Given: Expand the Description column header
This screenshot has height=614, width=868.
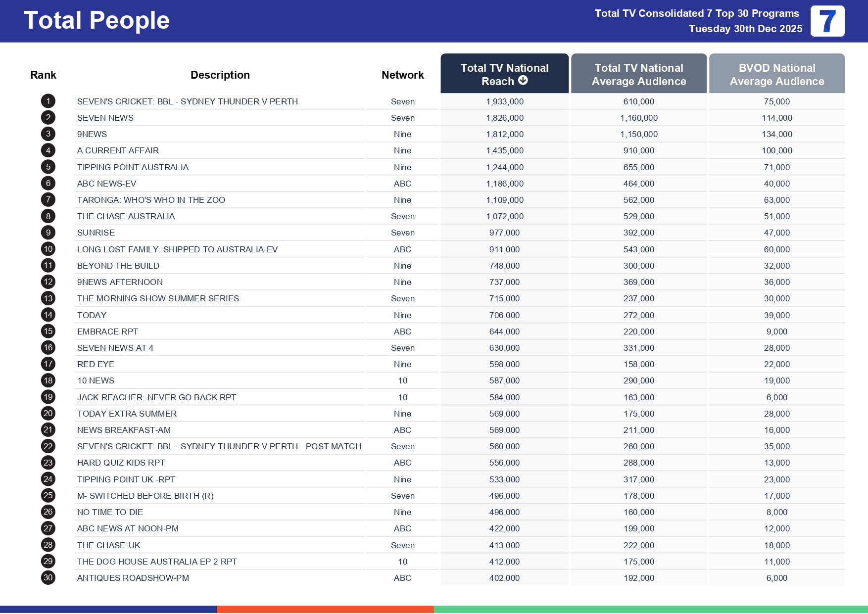Looking at the screenshot, I should [220, 74].
